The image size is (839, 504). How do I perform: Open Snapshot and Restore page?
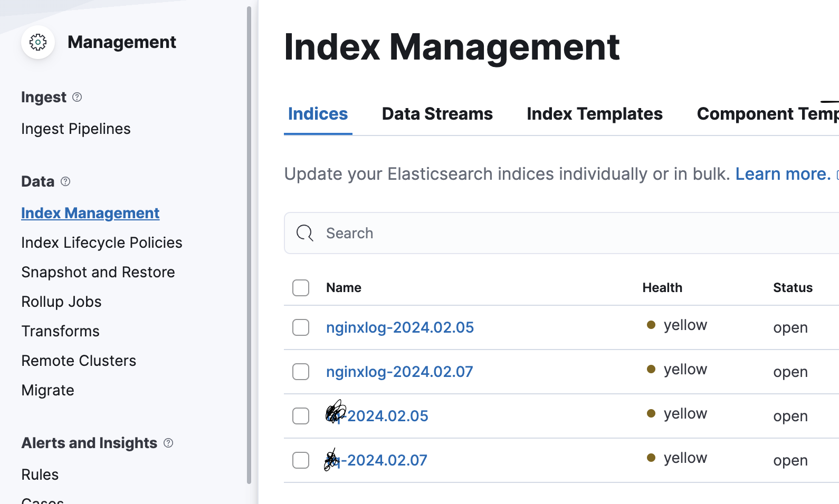[98, 272]
